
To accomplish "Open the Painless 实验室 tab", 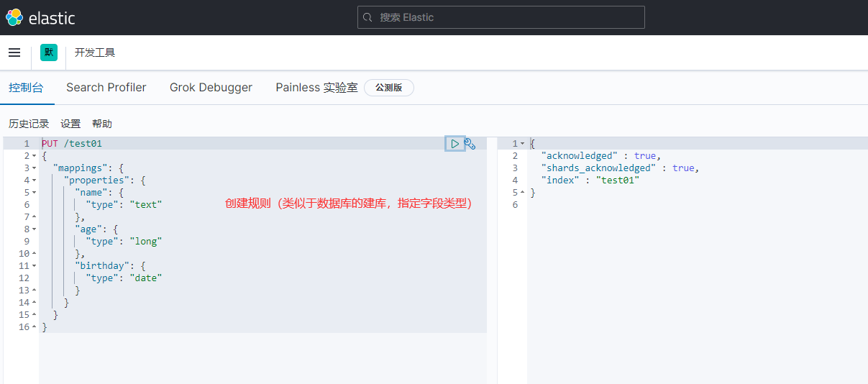I will tap(316, 88).
